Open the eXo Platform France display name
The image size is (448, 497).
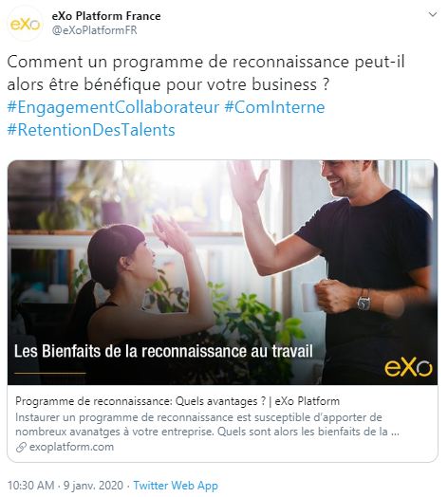[106, 16]
